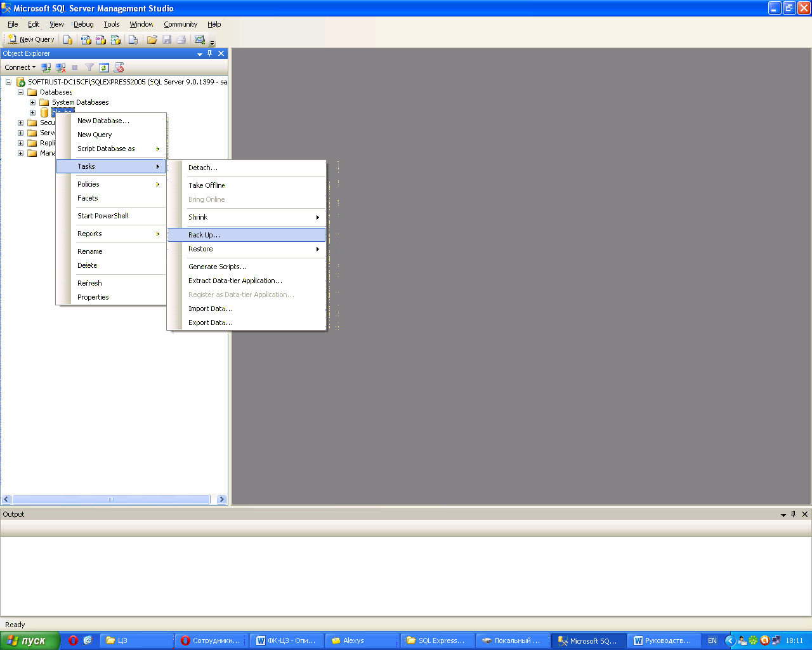Click the Analysis Services DMX Query icon

coord(101,39)
